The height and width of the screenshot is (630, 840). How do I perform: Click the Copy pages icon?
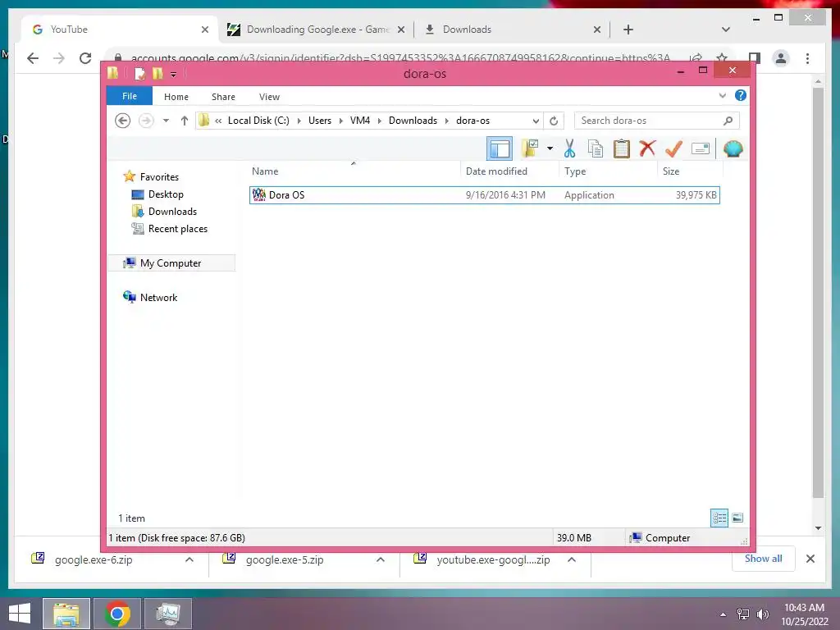tap(596, 148)
